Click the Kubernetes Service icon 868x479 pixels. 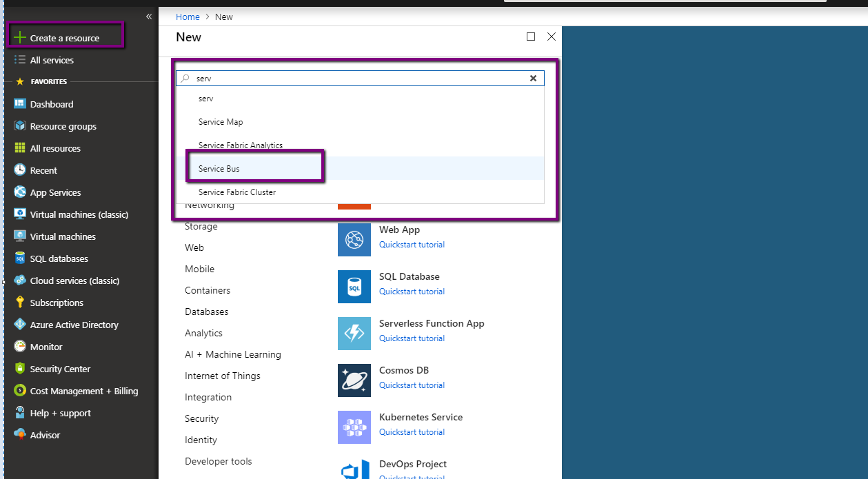(x=354, y=427)
